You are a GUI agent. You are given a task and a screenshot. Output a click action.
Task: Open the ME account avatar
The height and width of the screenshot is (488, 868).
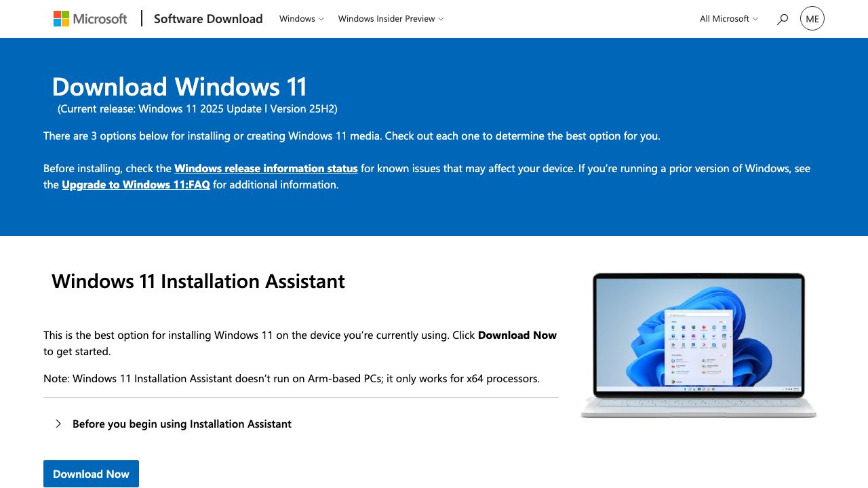pyautogui.click(x=812, y=19)
